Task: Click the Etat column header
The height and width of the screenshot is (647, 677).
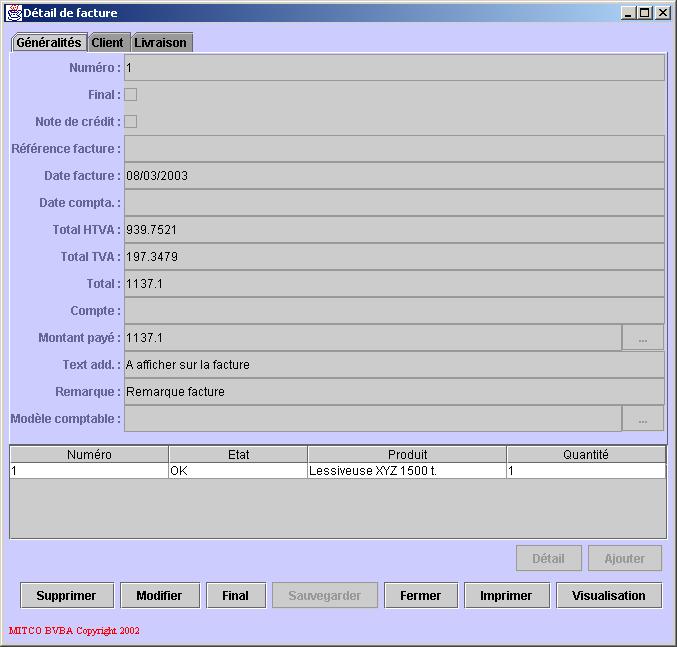Action: (238, 454)
